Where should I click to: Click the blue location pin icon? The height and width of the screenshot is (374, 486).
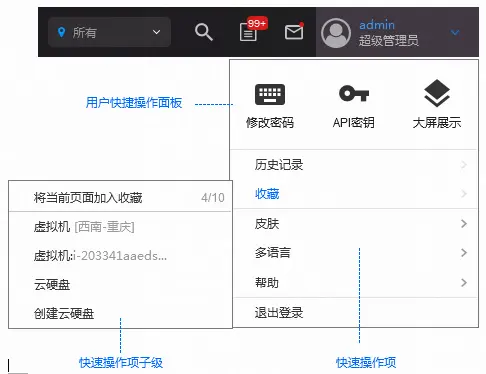[61, 32]
